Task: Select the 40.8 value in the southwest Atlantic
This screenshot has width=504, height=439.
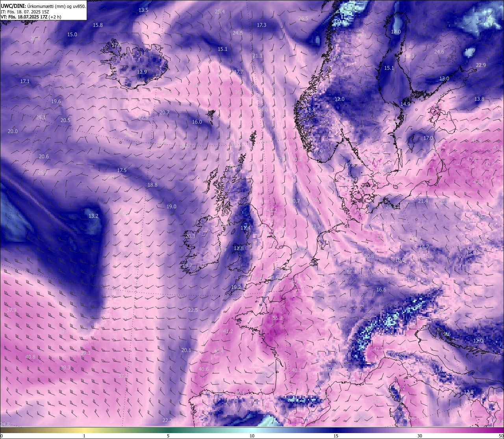Action: [x=30, y=357]
